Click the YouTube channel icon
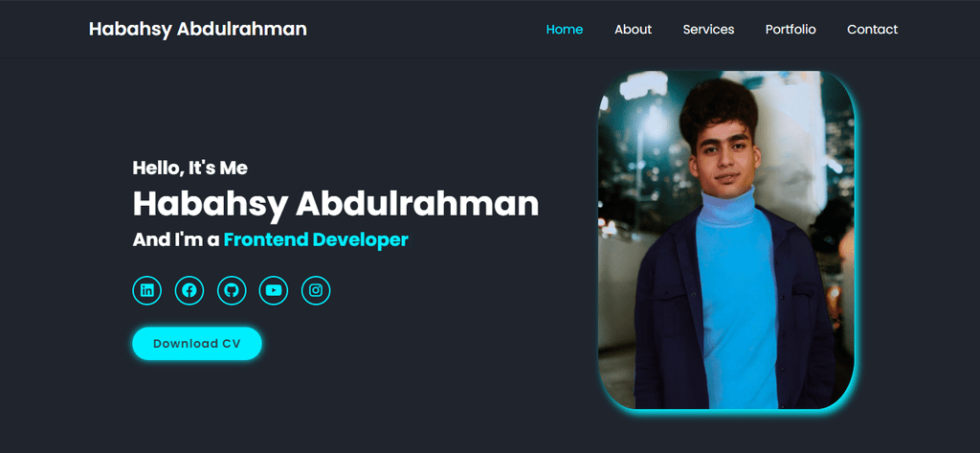 click(x=274, y=290)
